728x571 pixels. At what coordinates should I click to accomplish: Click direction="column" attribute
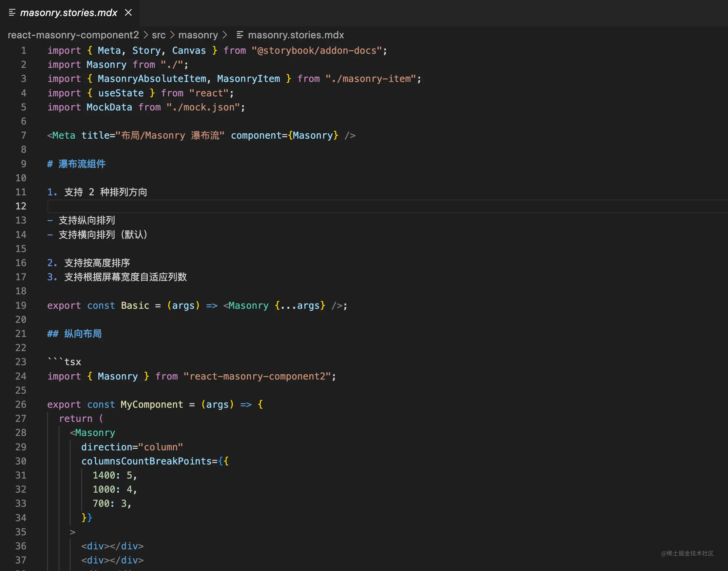[x=132, y=447]
